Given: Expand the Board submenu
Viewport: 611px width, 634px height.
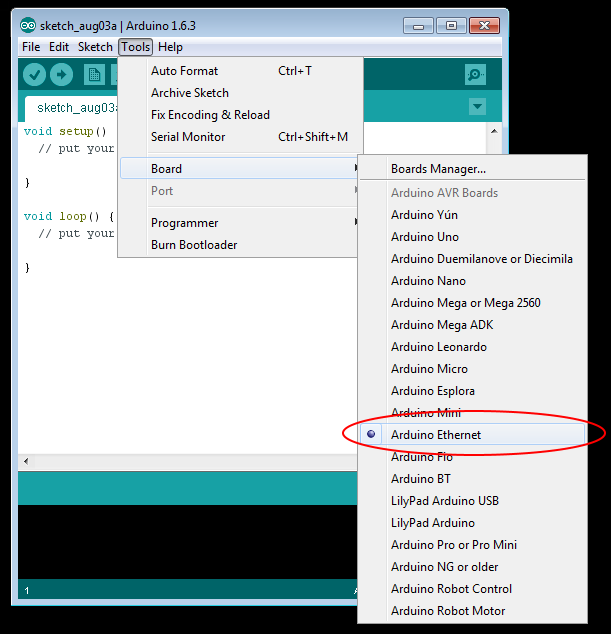Looking at the screenshot, I should point(239,169).
